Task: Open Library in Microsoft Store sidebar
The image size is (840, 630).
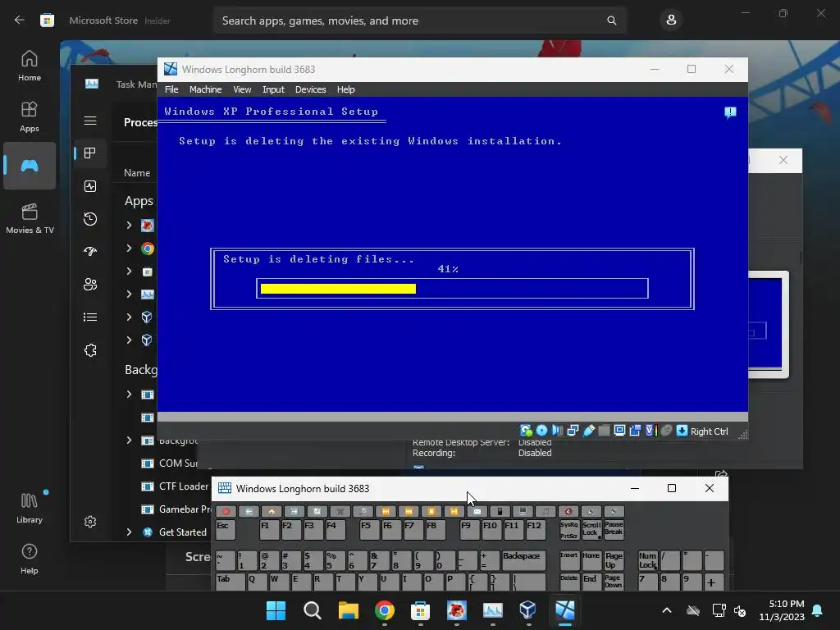Action: click(x=30, y=508)
